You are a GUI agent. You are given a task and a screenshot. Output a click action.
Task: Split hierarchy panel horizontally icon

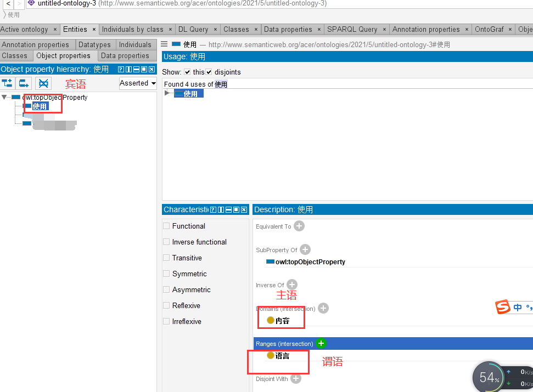136,70
